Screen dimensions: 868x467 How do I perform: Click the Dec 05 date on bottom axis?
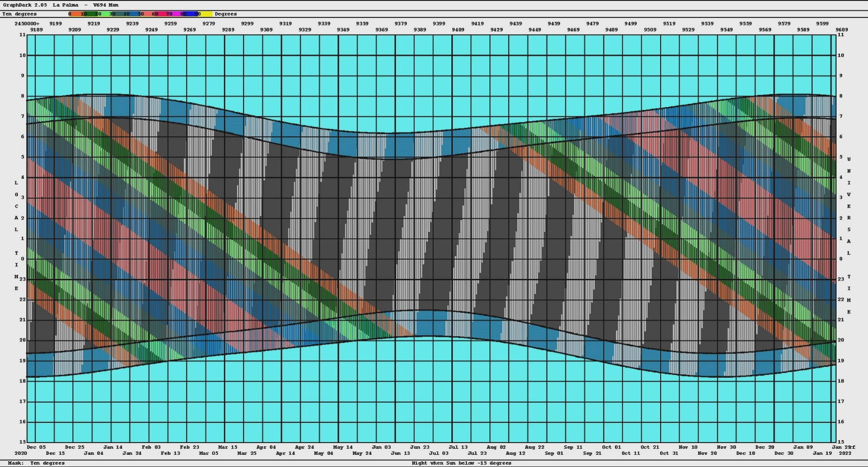pos(36,447)
